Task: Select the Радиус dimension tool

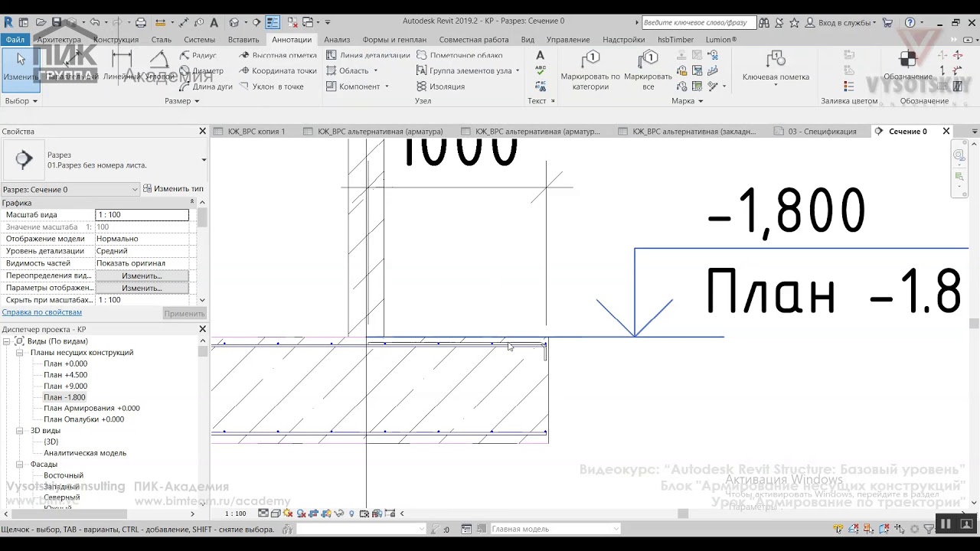Action: 198,55
